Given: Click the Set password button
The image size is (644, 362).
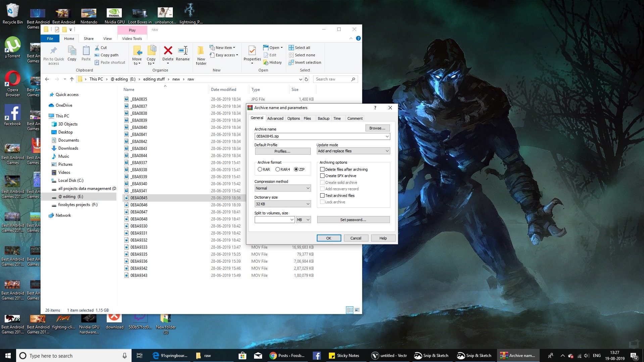Looking at the screenshot, I should point(353,219).
